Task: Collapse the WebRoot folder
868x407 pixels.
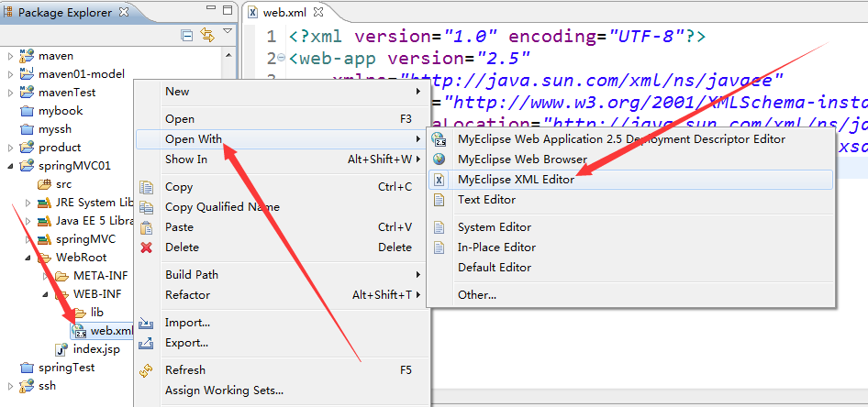Action: [x=28, y=258]
